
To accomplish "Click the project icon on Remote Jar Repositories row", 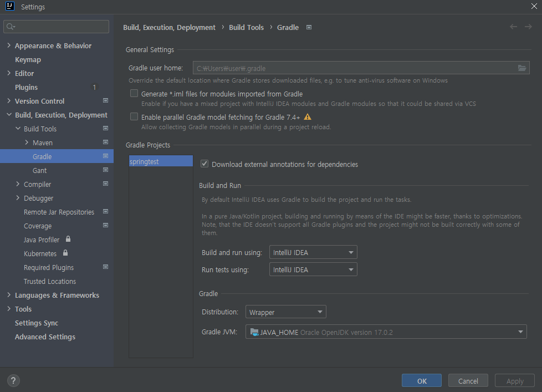I will (x=106, y=211).
